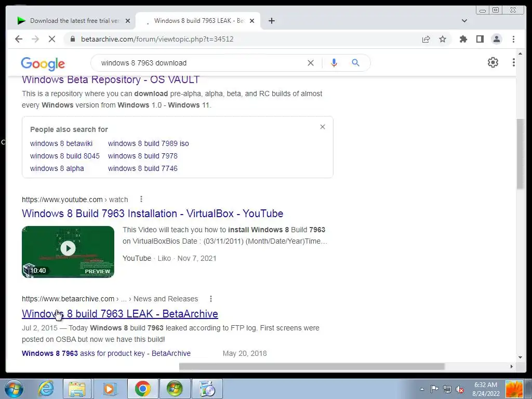Dismiss the People also search for box
The width and height of the screenshot is (532, 399).
click(323, 127)
